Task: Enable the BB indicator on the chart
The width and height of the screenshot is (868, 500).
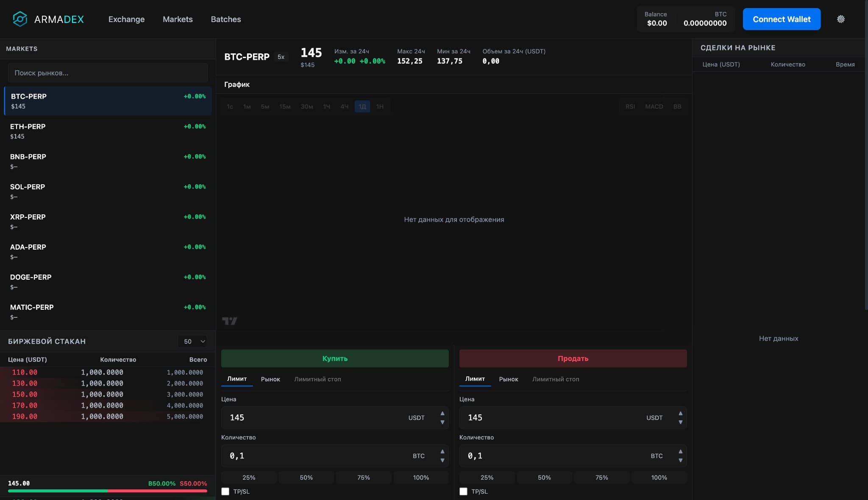Action: tap(678, 106)
